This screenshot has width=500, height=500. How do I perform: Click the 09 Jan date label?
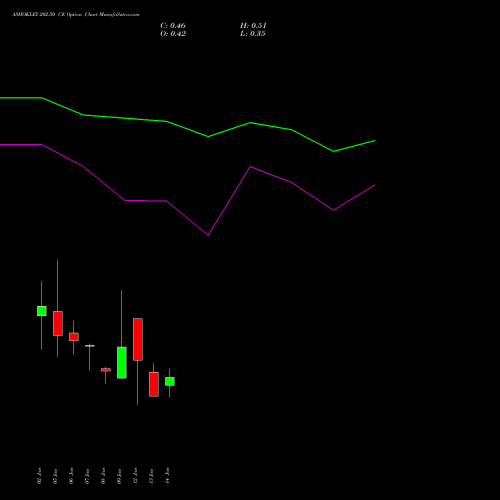click(x=119, y=476)
